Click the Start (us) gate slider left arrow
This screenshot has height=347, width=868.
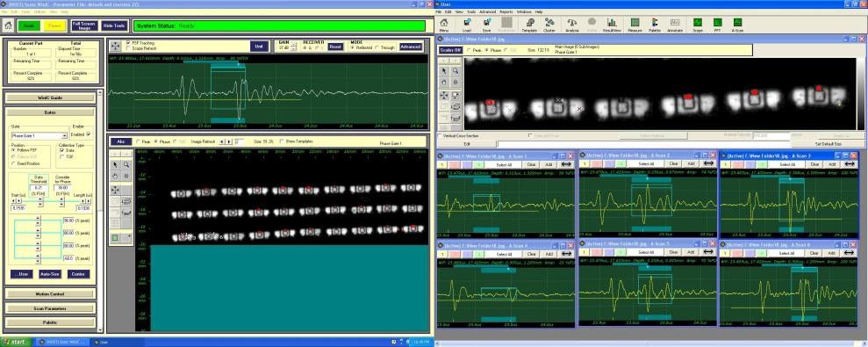pos(13,201)
